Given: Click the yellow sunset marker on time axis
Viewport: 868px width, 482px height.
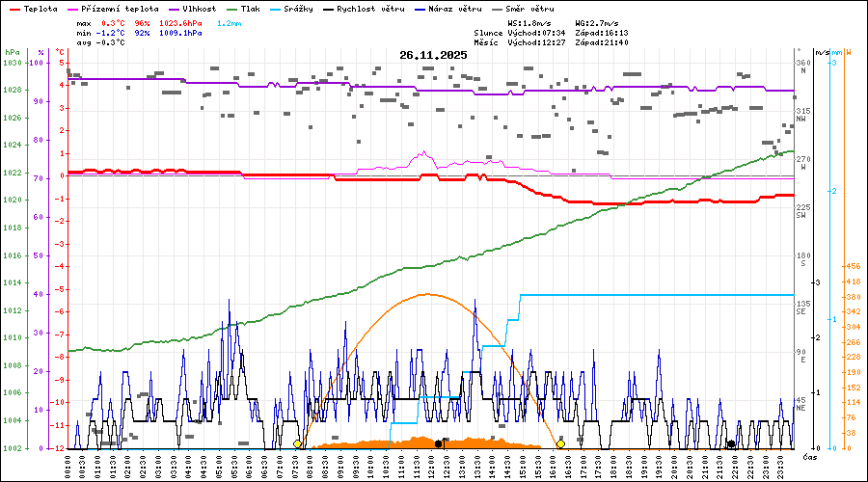Looking at the screenshot, I should pyautogui.click(x=560, y=443).
